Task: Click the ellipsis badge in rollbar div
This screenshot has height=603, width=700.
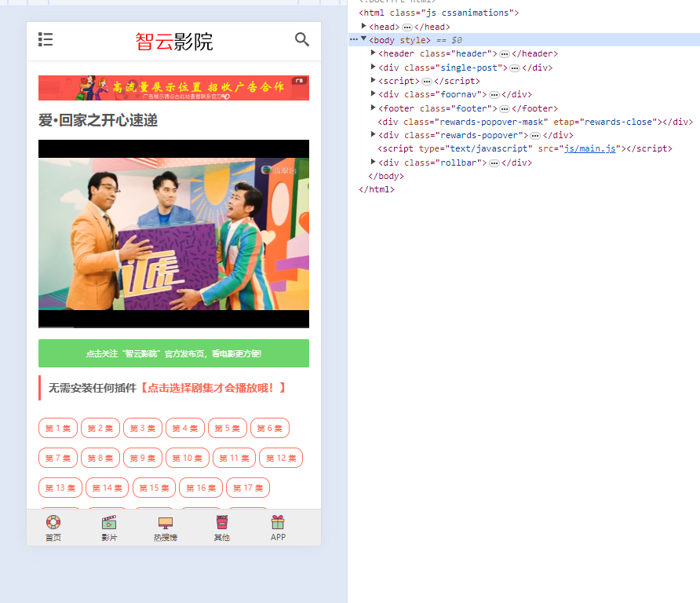Action: 494,163
